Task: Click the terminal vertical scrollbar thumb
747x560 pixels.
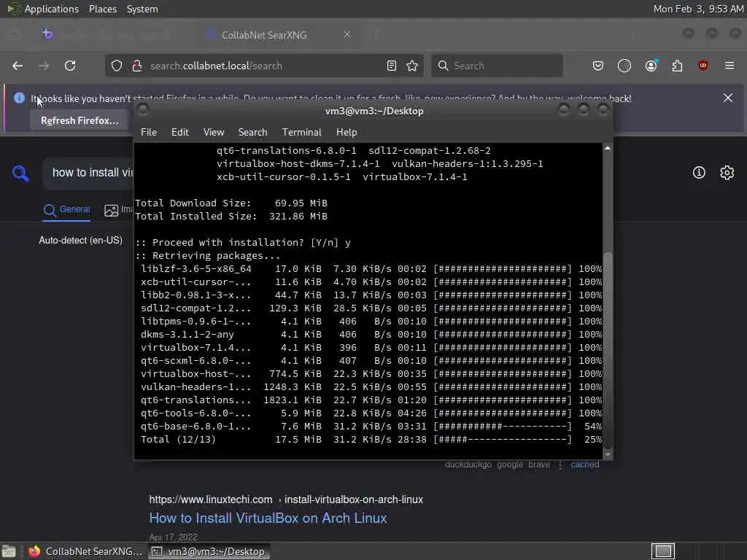Action: coord(608,350)
